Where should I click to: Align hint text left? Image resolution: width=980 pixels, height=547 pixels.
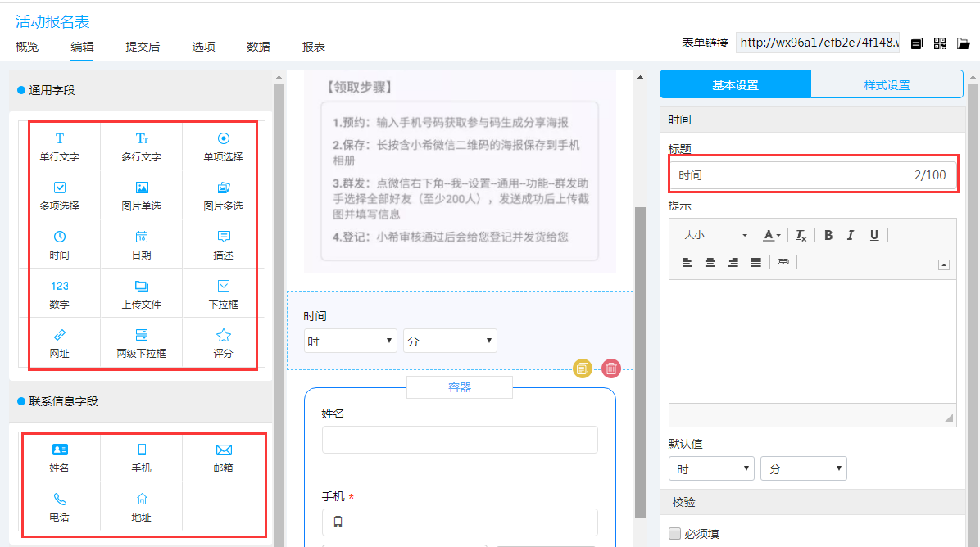687,262
